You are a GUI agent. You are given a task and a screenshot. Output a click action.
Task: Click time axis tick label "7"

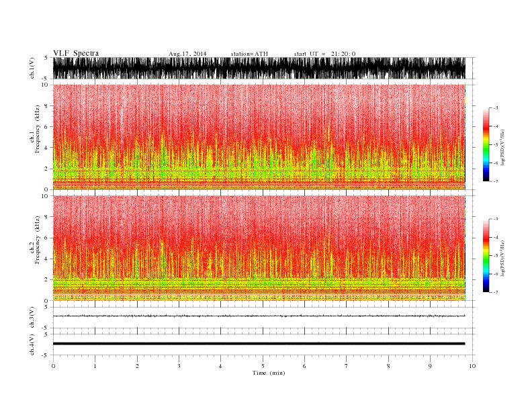(x=347, y=366)
